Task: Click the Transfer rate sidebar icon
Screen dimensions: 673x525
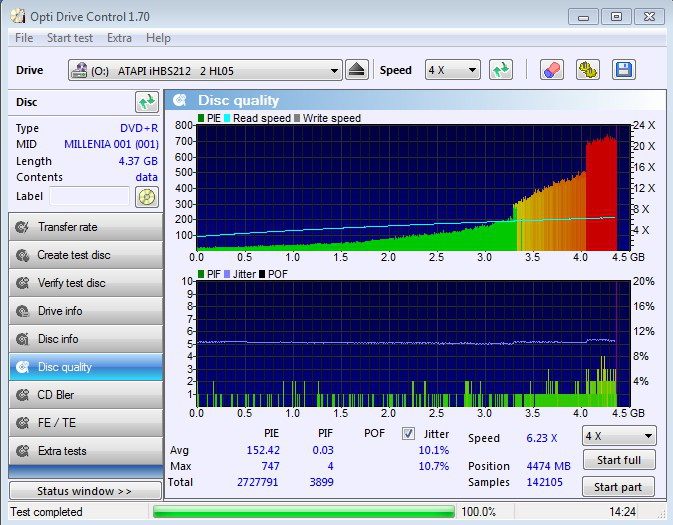Action: tap(22, 227)
